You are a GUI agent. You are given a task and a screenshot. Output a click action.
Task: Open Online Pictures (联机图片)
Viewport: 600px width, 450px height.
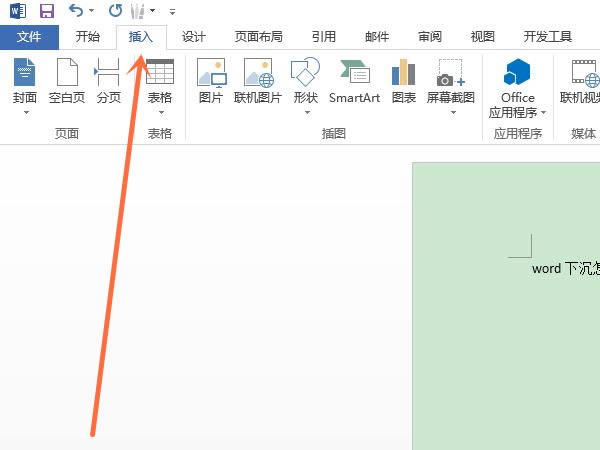(x=257, y=80)
